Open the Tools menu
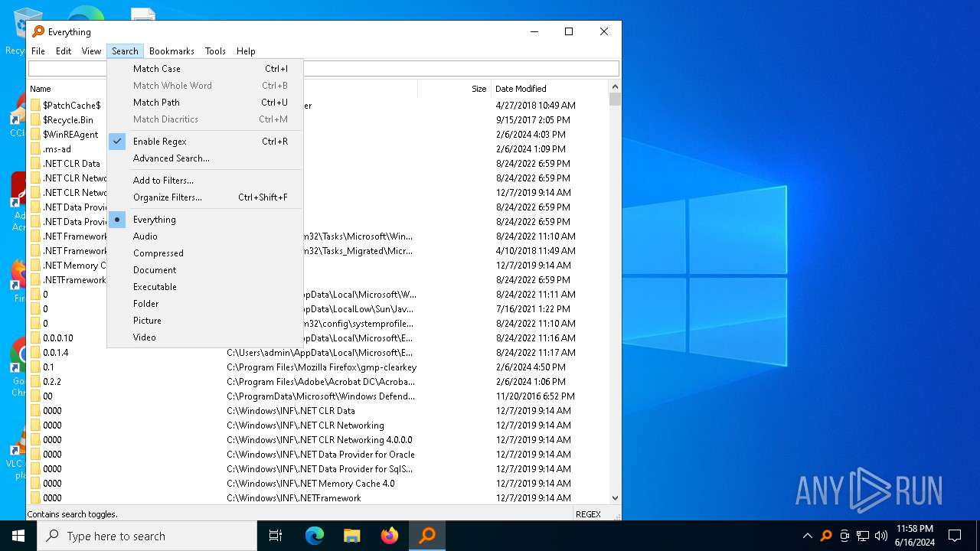This screenshot has height=551, width=980. click(215, 51)
